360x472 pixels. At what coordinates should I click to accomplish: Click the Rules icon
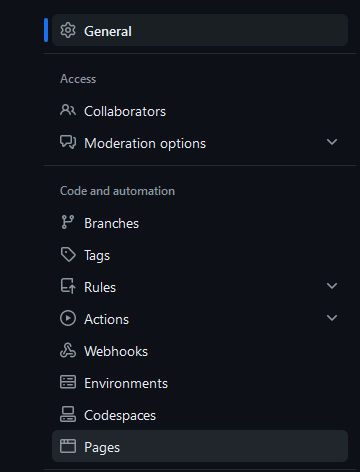[x=68, y=286]
